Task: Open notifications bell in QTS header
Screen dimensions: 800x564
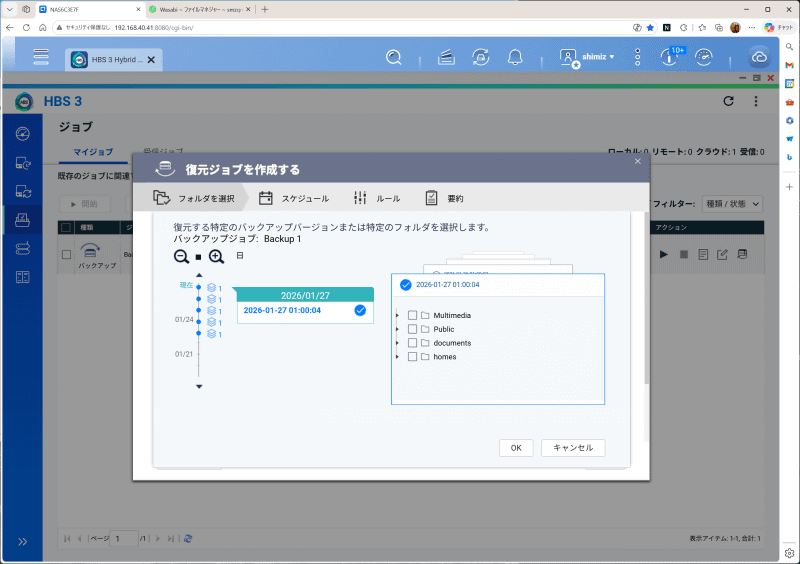Action: [515, 57]
